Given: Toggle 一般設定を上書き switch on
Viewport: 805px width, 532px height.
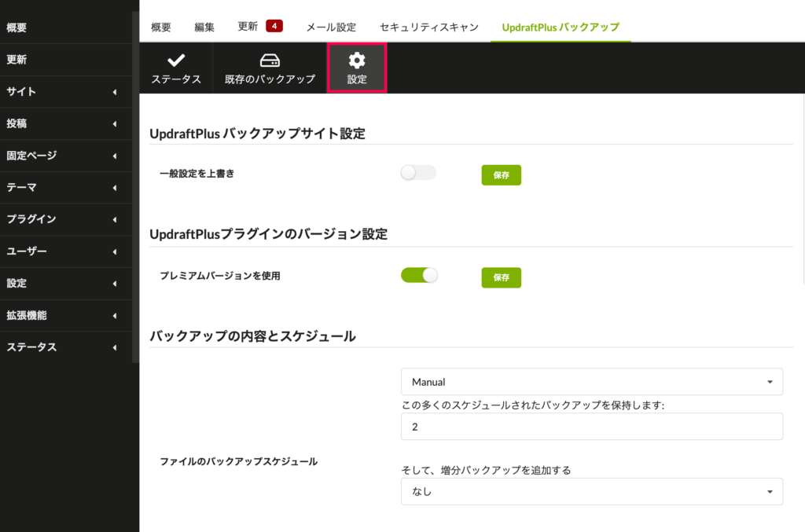Looking at the screenshot, I should coord(418,173).
